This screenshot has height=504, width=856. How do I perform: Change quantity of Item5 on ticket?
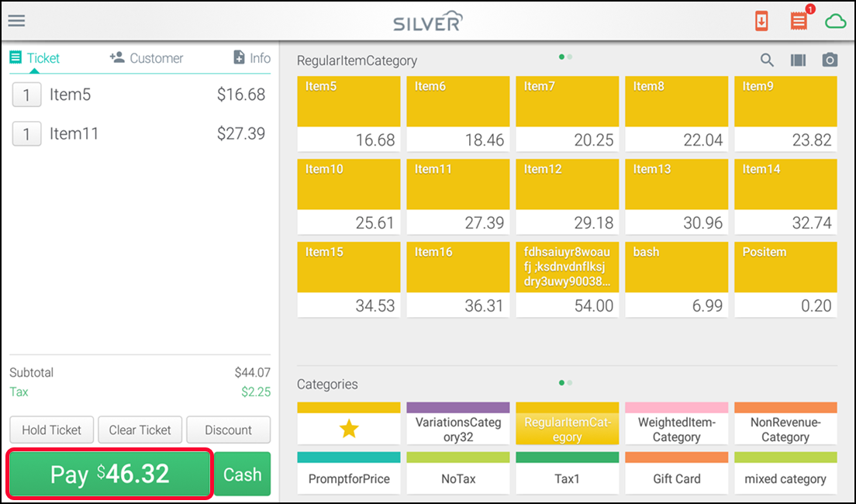pyautogui.click(x=26, y=95)
